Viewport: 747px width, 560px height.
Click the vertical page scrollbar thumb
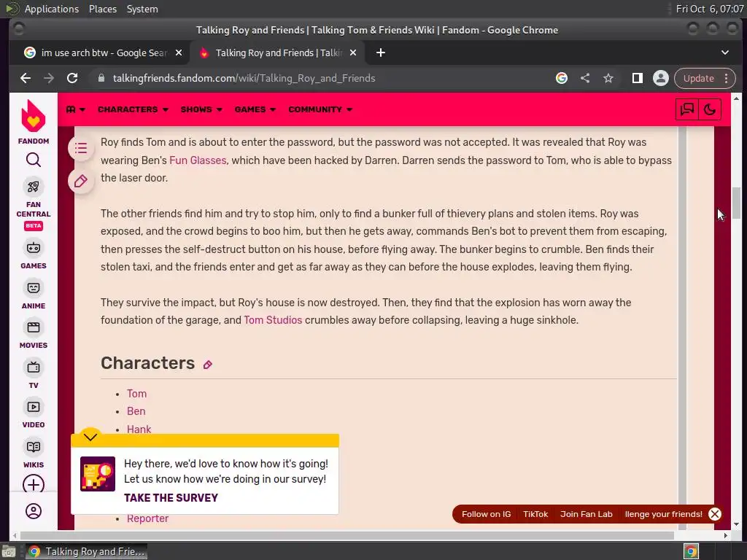[x=737, y=202]
